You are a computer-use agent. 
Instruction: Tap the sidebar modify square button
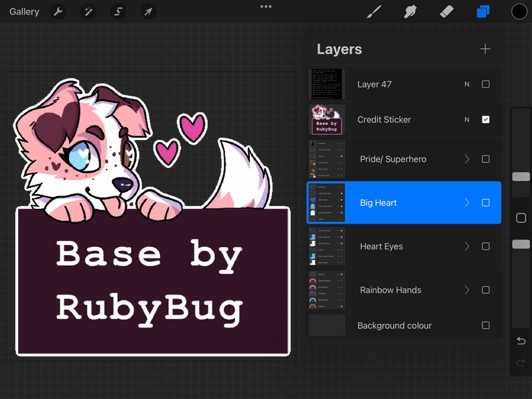pyautogui.click(x=521, y=218)
